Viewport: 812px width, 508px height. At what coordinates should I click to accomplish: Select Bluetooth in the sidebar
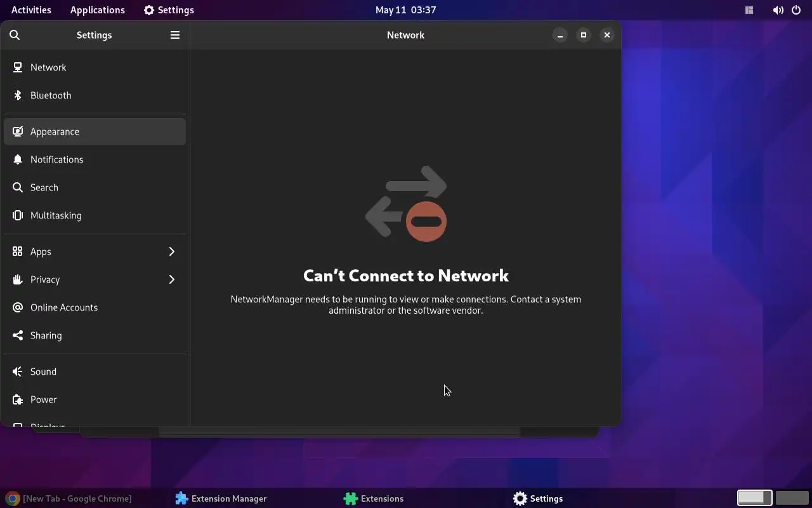point(95,95)
